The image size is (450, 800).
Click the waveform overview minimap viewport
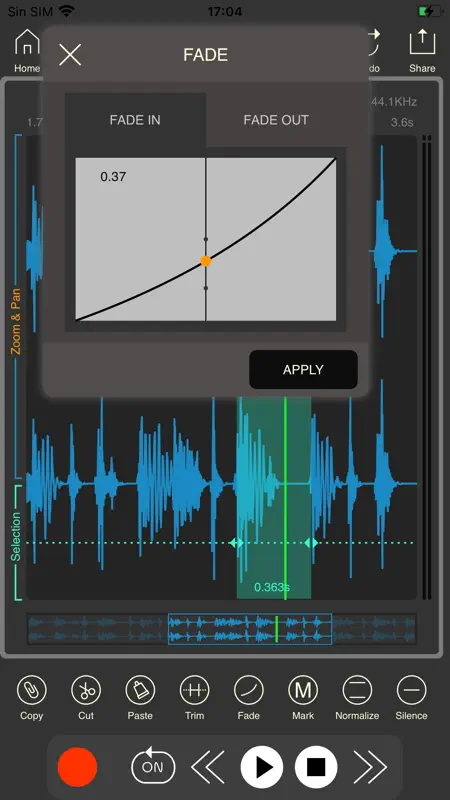(250, 629)
